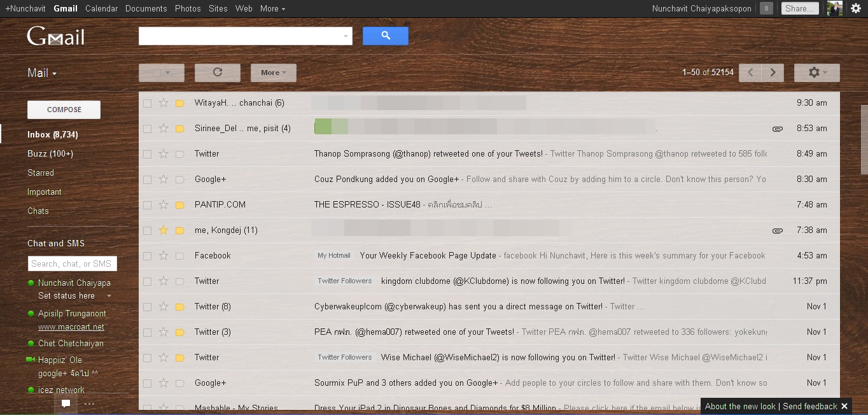Screen dimensions: 868x415
Task: Toggle importance marker on Thanop Somprasong retweet email
Action: tap(179, 154)
